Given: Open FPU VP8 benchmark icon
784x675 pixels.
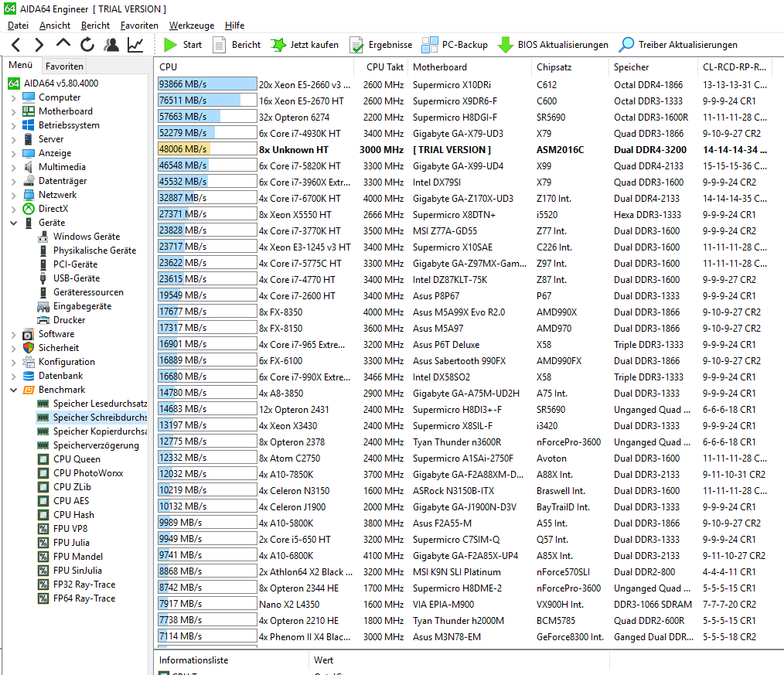Looking at the screenshot, I should pos(43,529).
